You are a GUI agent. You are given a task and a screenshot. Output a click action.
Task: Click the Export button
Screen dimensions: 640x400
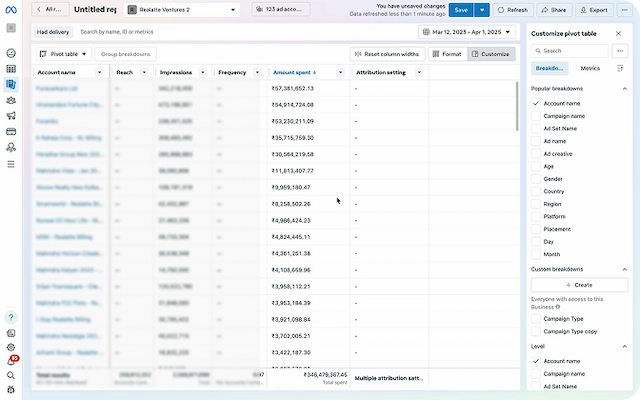coord(593,10)
